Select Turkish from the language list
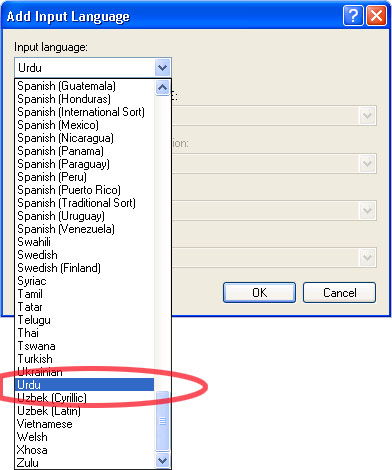 click(85, 359)
